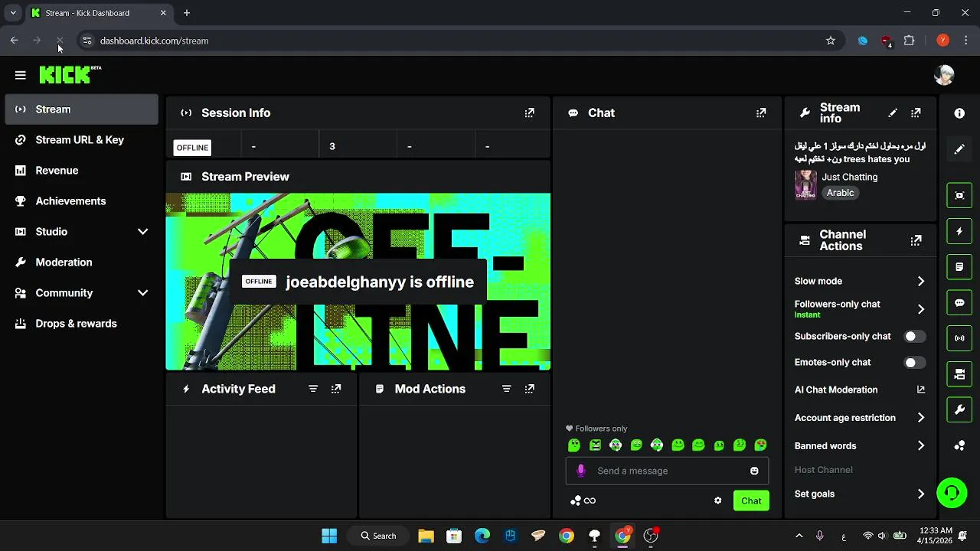Pop out the Session Info panel
The height and width of the screenshot is (551, 980).
(529, 112)
